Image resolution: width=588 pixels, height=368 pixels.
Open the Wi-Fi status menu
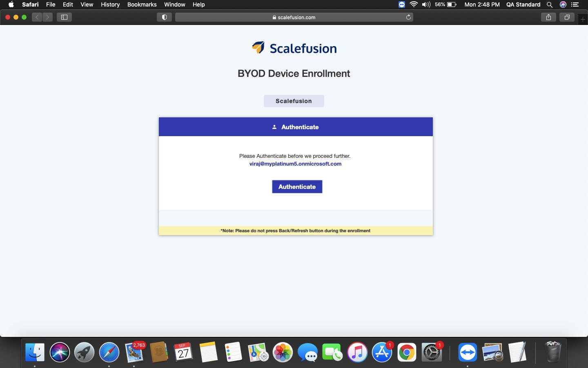pos(414,4)
